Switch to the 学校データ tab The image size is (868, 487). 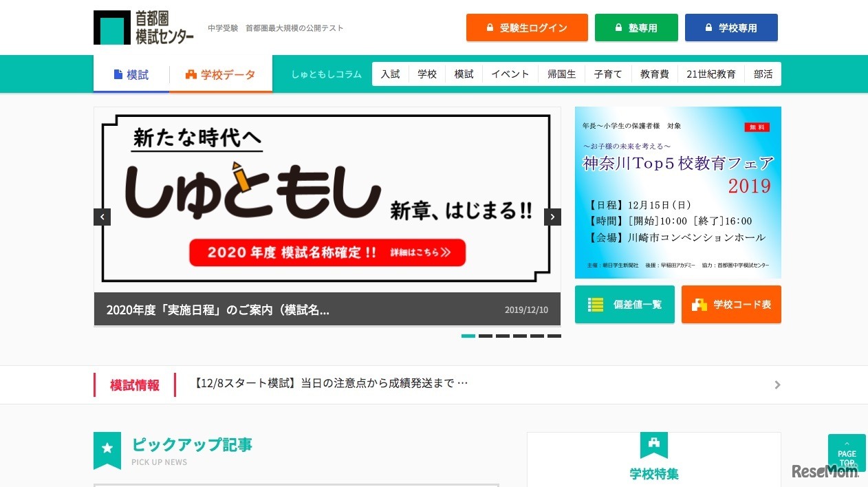pos(220,74)
